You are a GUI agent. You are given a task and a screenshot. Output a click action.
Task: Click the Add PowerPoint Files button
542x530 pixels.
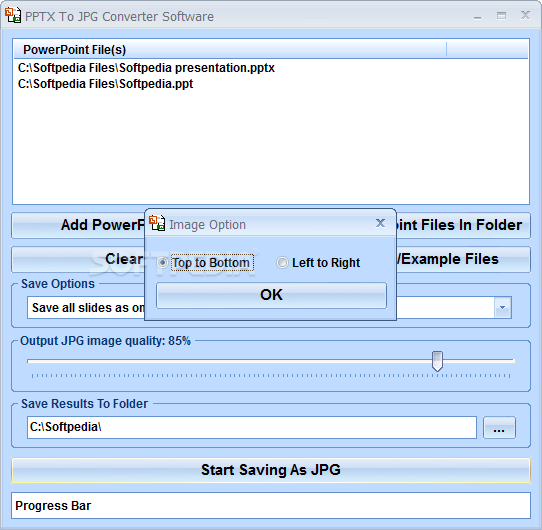click(x=78, y=225)
